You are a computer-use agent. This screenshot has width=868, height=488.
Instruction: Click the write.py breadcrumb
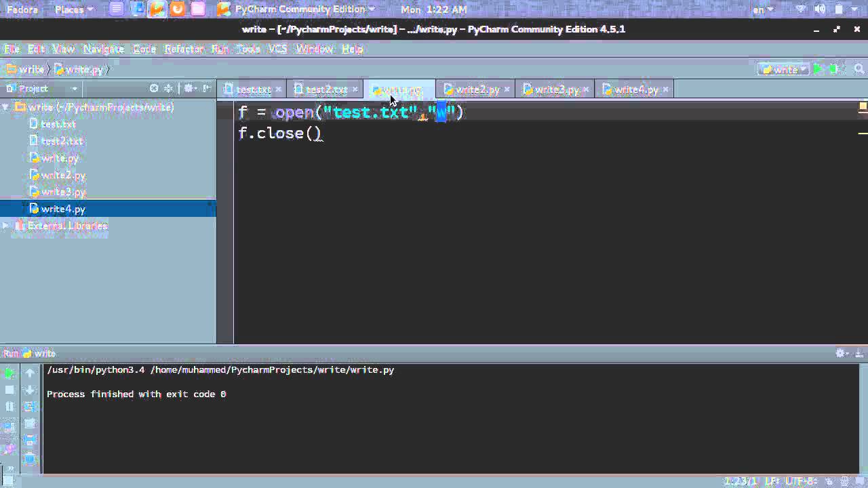click(79, 69)
